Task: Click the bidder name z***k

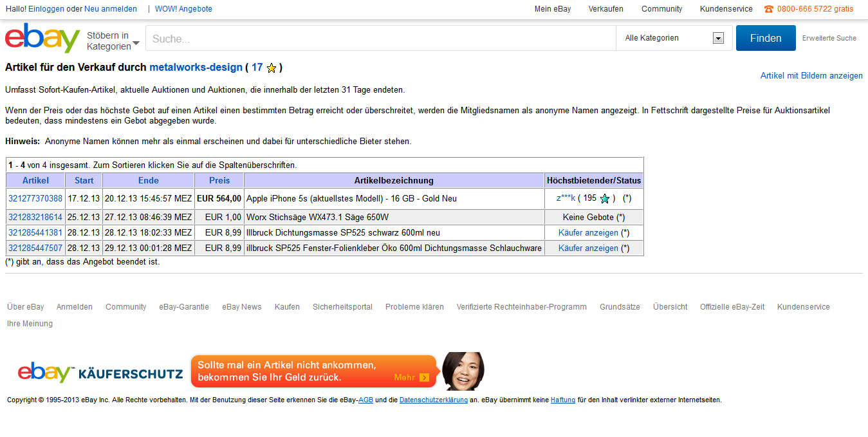Action: [566, 198]
